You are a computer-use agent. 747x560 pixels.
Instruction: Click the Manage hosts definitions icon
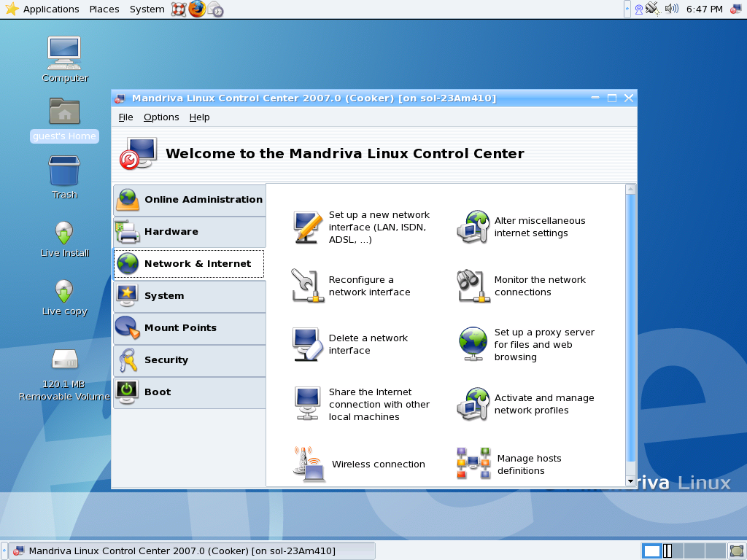[x=473, y=463]
